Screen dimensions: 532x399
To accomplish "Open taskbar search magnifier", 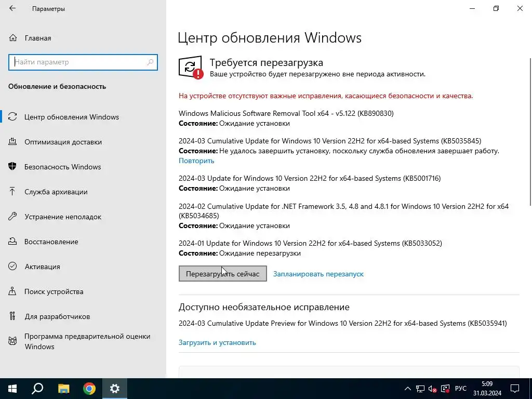I will pos(37,389).
